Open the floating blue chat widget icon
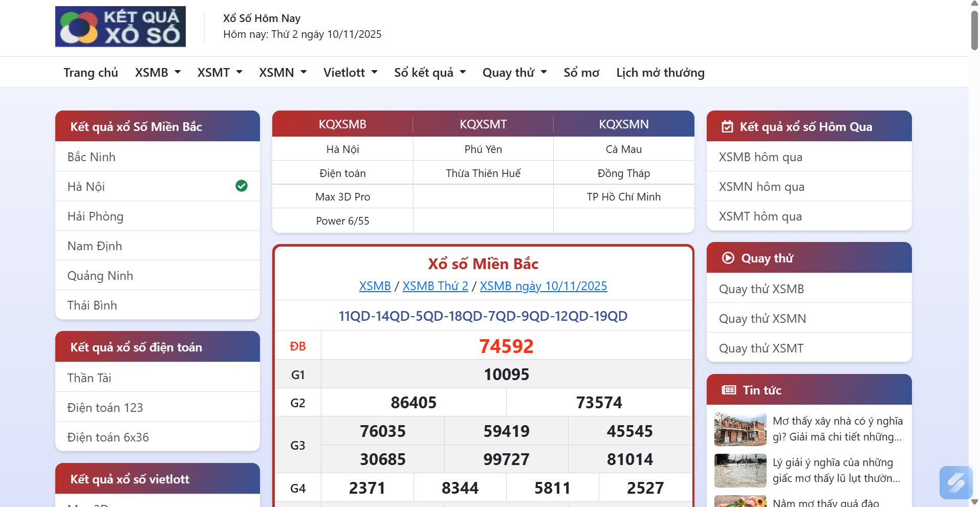The image size is (980, 507). pos(955,482)
